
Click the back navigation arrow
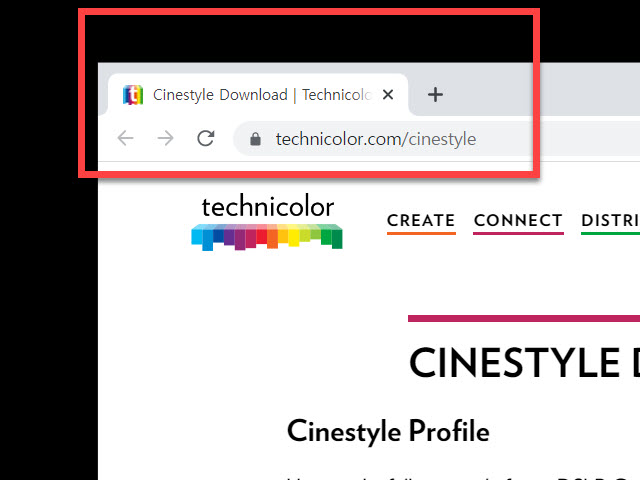coord(125,138)
